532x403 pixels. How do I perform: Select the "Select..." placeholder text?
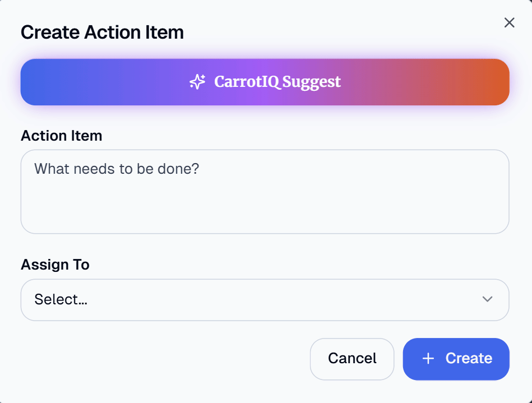(x=61, y=300)
